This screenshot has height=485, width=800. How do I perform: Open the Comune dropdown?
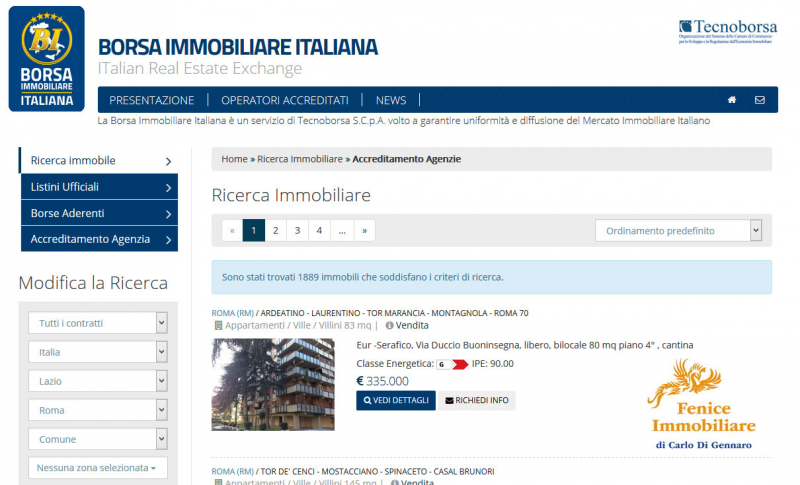point(98,439)
